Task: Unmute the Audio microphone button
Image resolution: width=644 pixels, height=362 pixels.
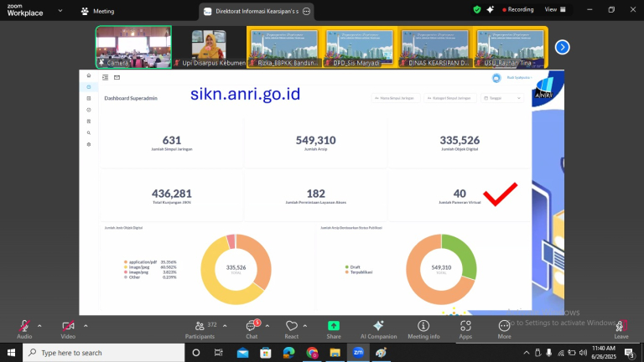Action: [24, 329]
